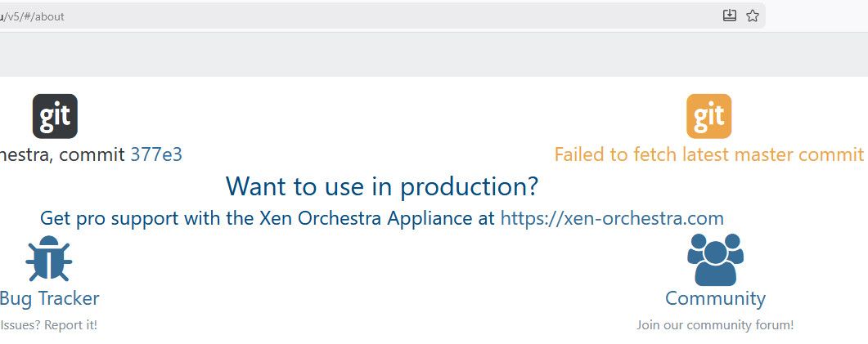Click the Community people group icon
Viewport: 868px width, 344px height.
click(x=715, y=259)
